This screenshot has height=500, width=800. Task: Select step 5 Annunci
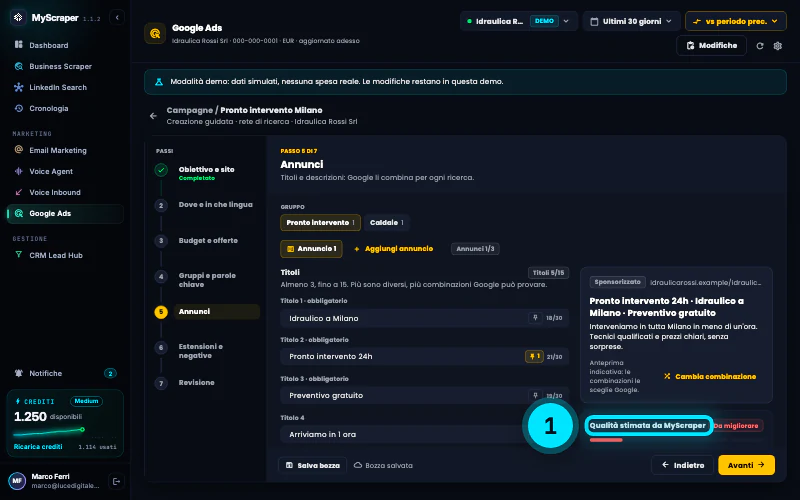tap(207, 311)
